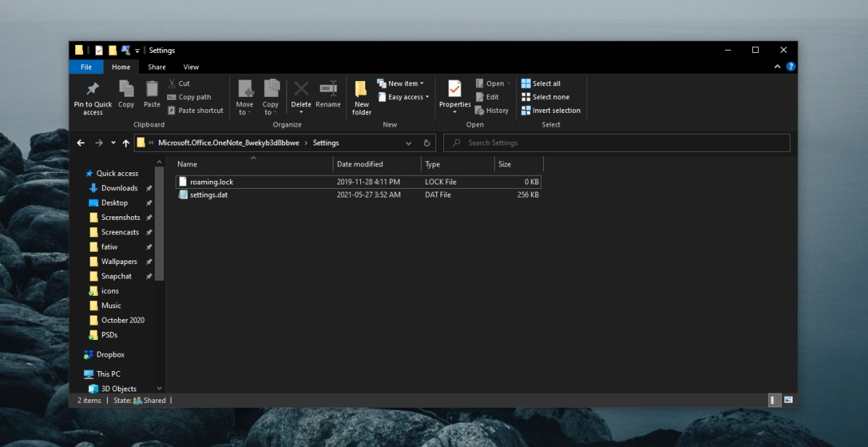
Task: Click the navigation pane scrollbar
Action: click(159, 224)
